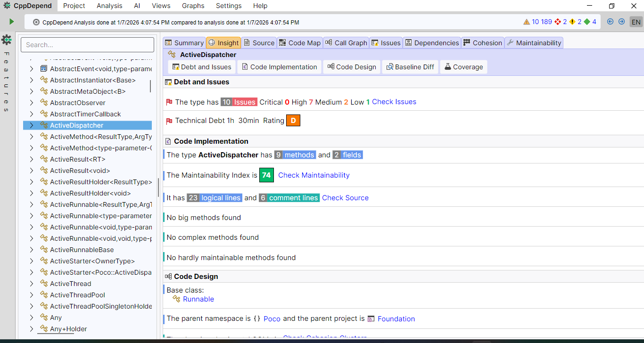
Task: Click the class search field in the left panel
Action: coord(87,44)
